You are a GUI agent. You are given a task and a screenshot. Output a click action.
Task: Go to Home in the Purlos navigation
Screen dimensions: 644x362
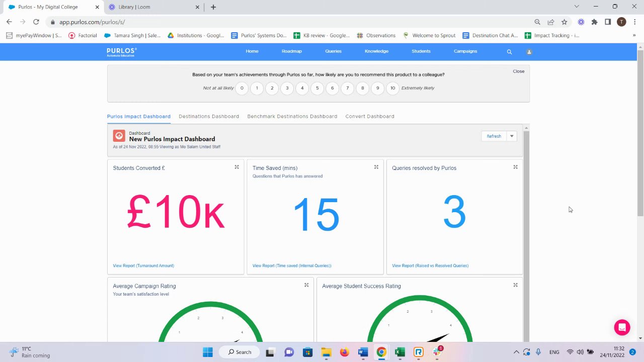pos(252,51)
